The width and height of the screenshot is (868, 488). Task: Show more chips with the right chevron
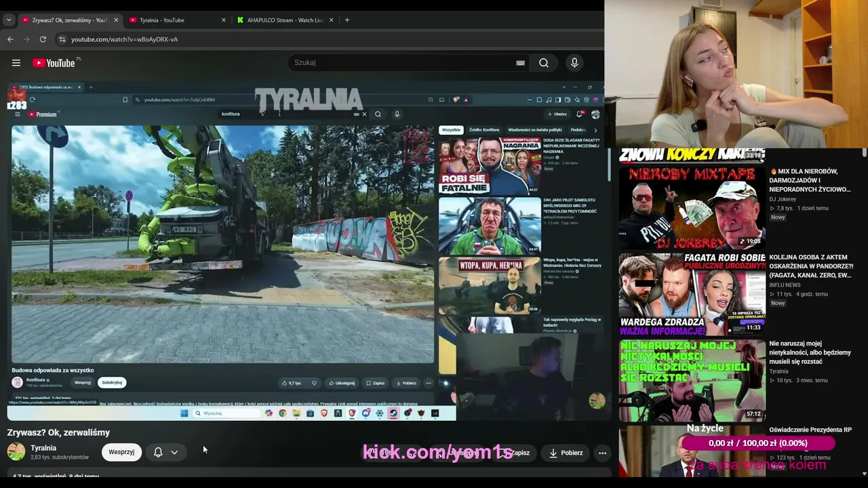595,130
